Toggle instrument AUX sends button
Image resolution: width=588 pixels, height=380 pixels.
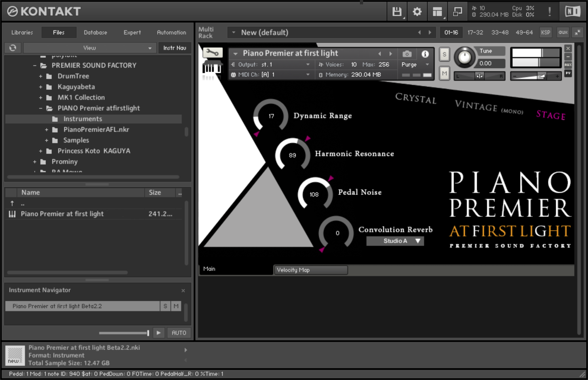(568, 65)
